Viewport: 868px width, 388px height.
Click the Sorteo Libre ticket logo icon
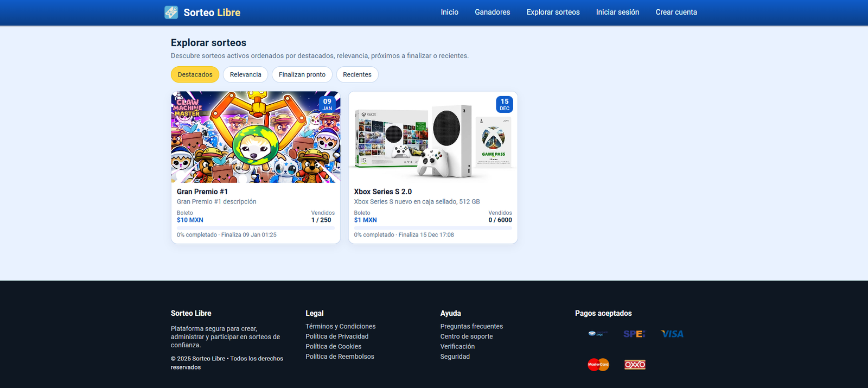[171, 12]
